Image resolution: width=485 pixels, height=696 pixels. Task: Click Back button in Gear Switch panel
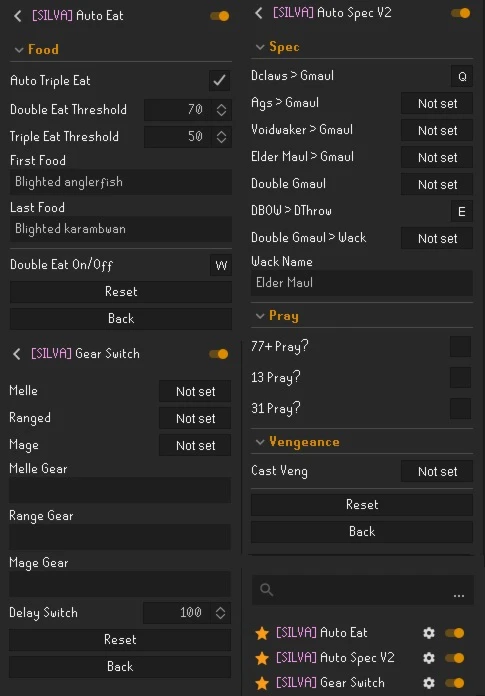tap(120, 667)
